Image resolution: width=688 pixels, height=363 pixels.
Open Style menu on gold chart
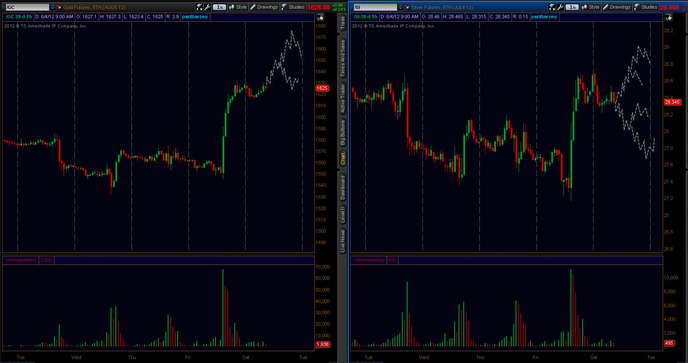tap(238, 7)
